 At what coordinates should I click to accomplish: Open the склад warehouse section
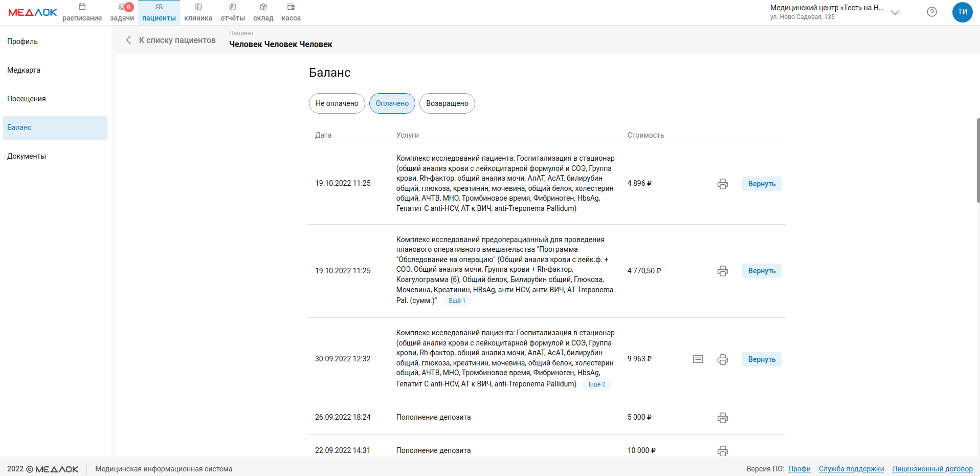263,12
